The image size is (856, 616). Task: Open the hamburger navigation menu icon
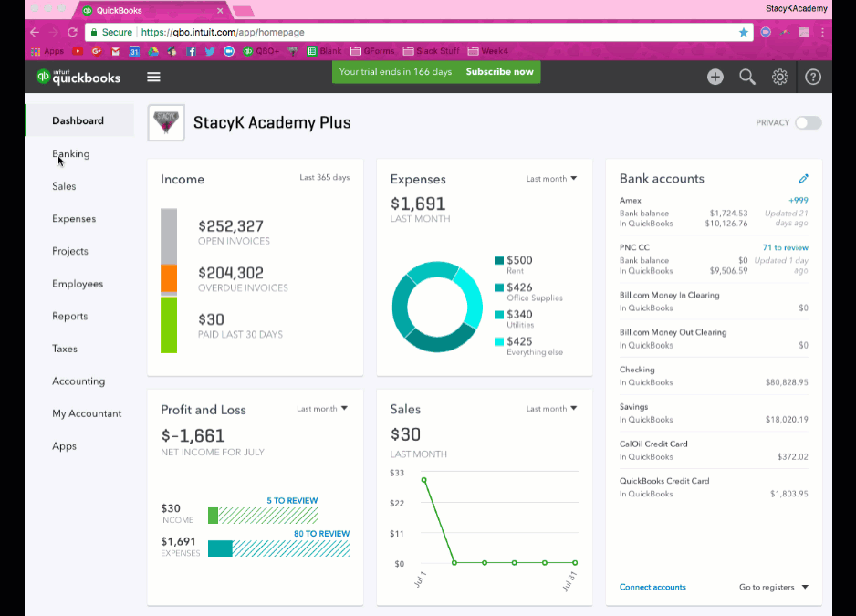click(153, 78)
